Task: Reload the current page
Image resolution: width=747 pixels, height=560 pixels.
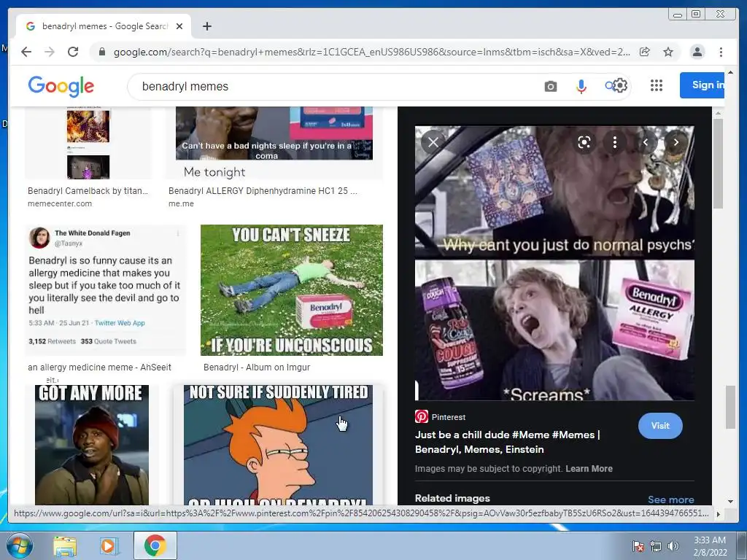Action: (x=72, y=52)
